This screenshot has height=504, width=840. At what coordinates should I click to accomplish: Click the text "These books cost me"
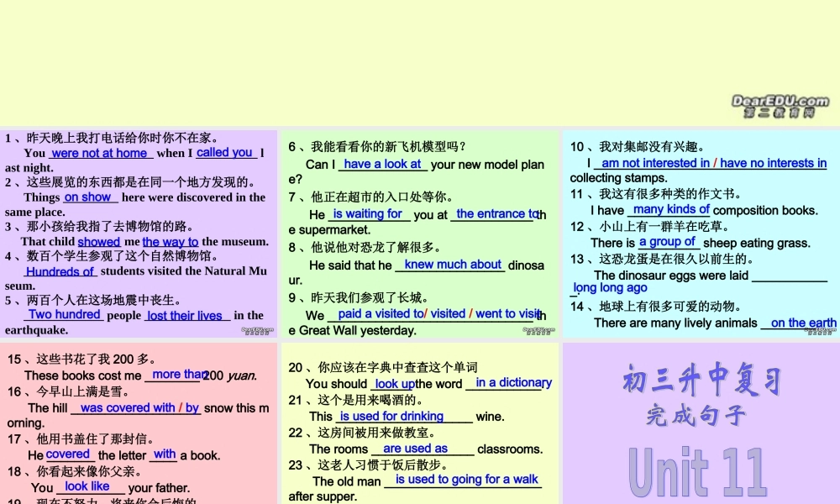click(x=83, y=375)
